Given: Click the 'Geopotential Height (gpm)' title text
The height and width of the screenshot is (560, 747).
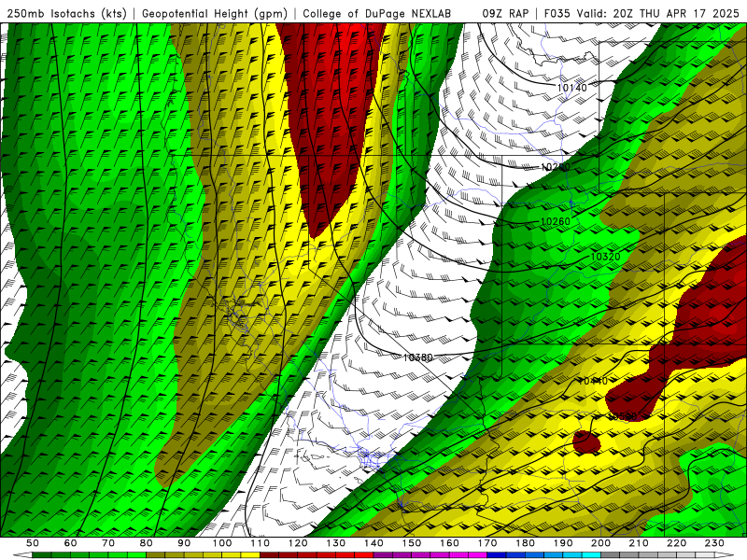Looking at the screenshot, I should click(x=215, y=14).
